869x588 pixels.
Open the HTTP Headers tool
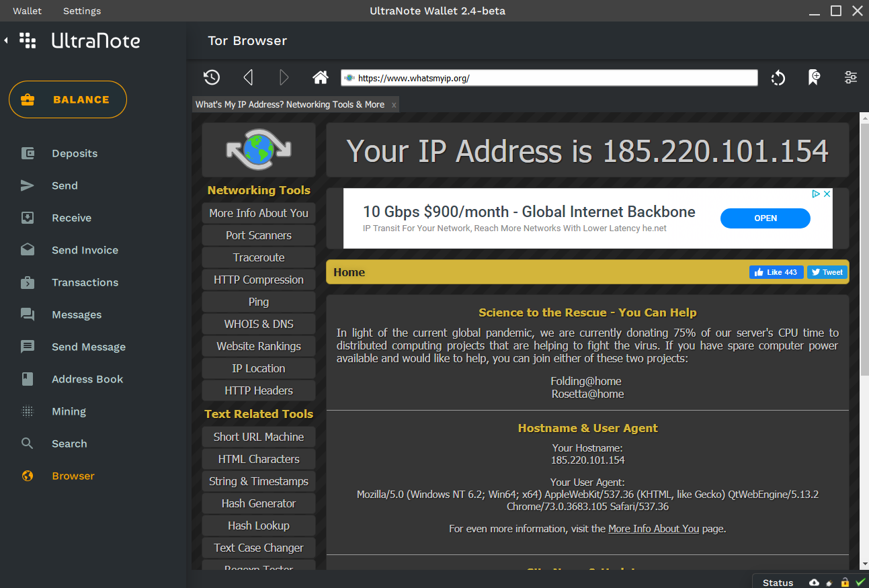pyautogui.click(x=259, y=390)
